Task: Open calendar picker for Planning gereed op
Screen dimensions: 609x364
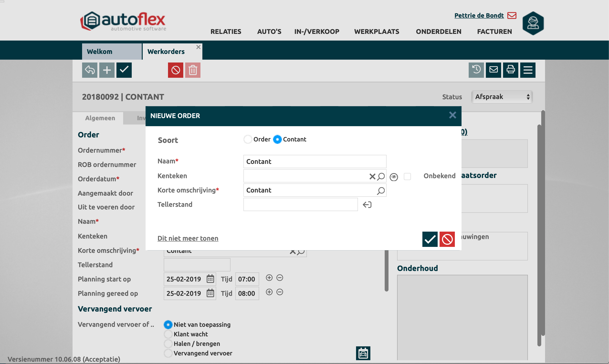Action: pos(210,293)
